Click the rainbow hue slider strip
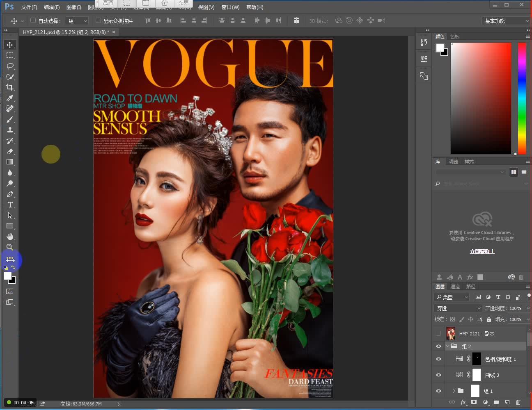Viewport: 532px width, 410px height. click(x=522, y=98)
